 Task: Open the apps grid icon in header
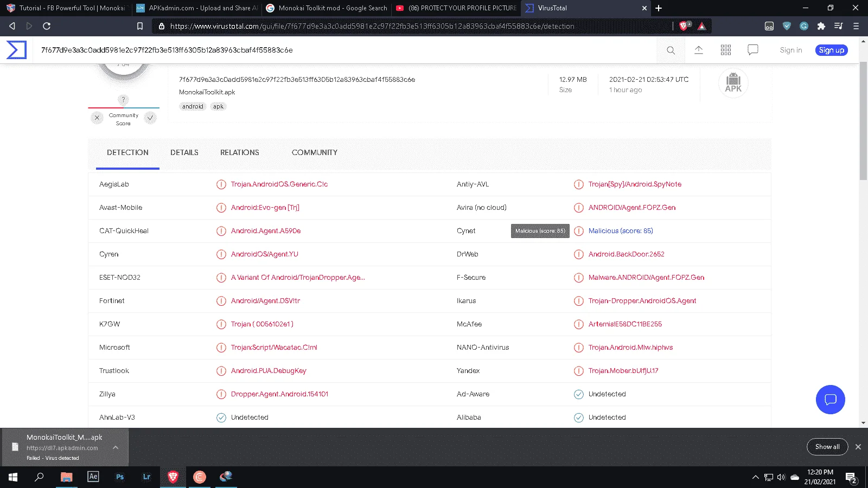(726, 50)
